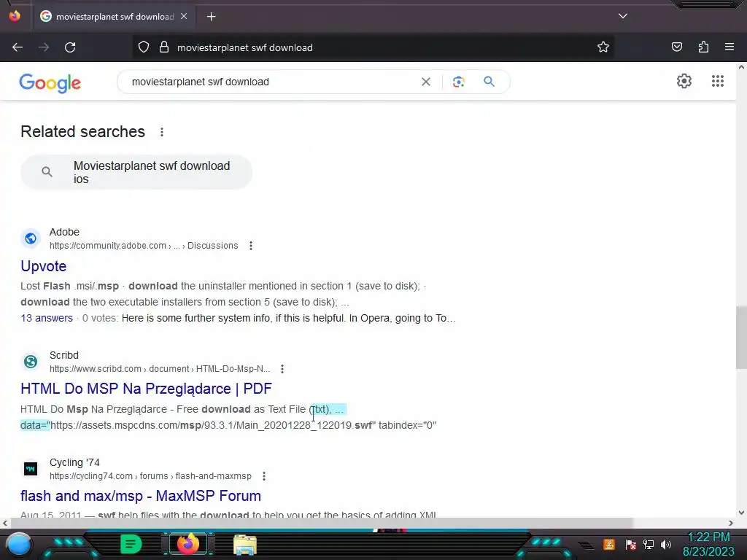
Task: Open the network tray icon
Action: 649,544
